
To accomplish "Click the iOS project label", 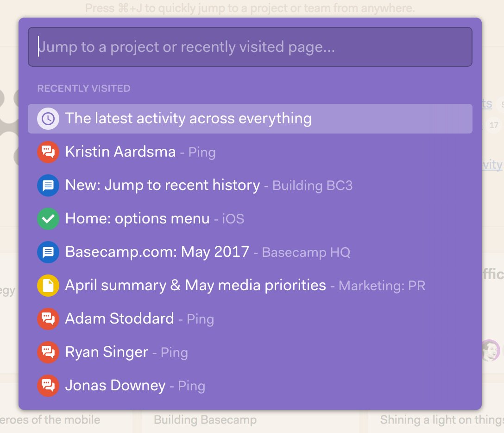I will pyautogui.click(x=233, y=219).
